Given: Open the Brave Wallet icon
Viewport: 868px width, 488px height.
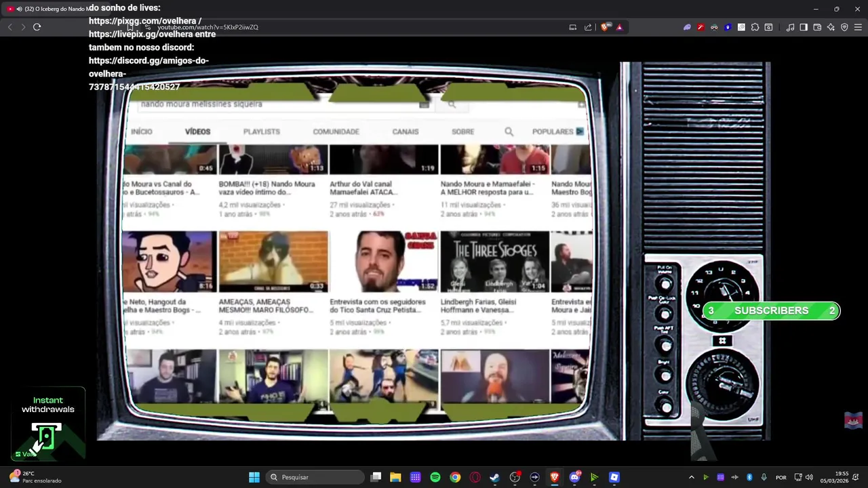Looking at the screenshot, I should [x=817, y=27].
